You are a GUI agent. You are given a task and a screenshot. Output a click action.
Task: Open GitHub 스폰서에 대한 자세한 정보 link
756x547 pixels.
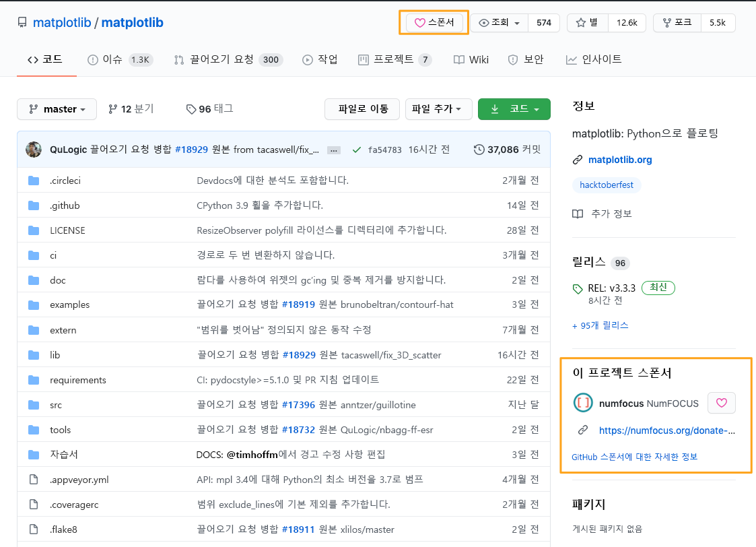[635, 457]
